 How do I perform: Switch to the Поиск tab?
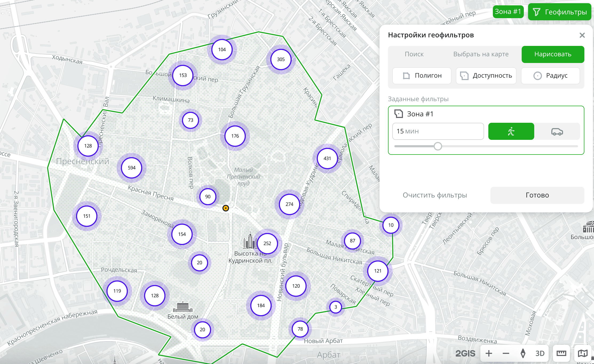(x=414, y=54)
